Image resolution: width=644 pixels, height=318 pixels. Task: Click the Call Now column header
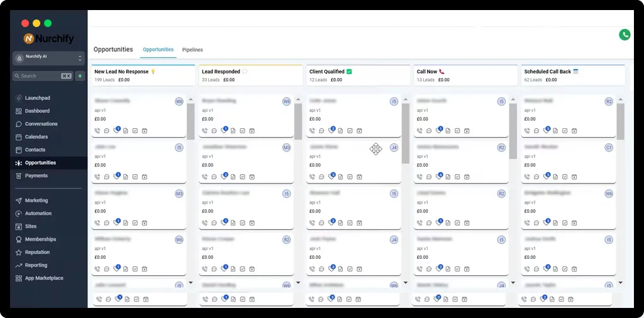click(x=465, y=75)
